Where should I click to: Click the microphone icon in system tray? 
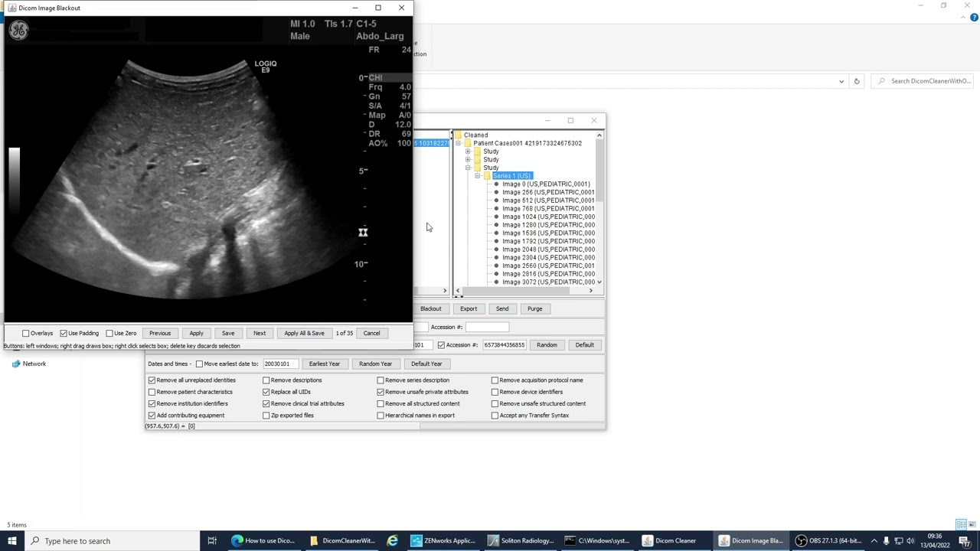tap(887, 541)
